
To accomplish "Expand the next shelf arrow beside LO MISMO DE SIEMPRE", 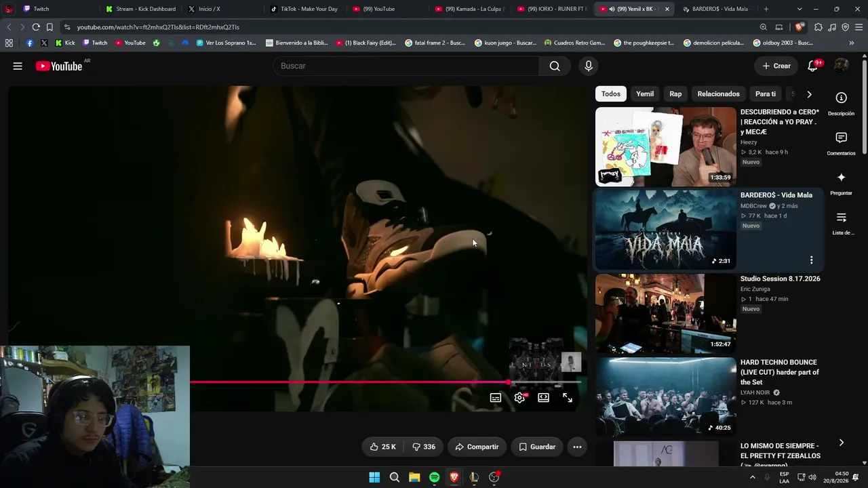I will (x=842, y=443).
